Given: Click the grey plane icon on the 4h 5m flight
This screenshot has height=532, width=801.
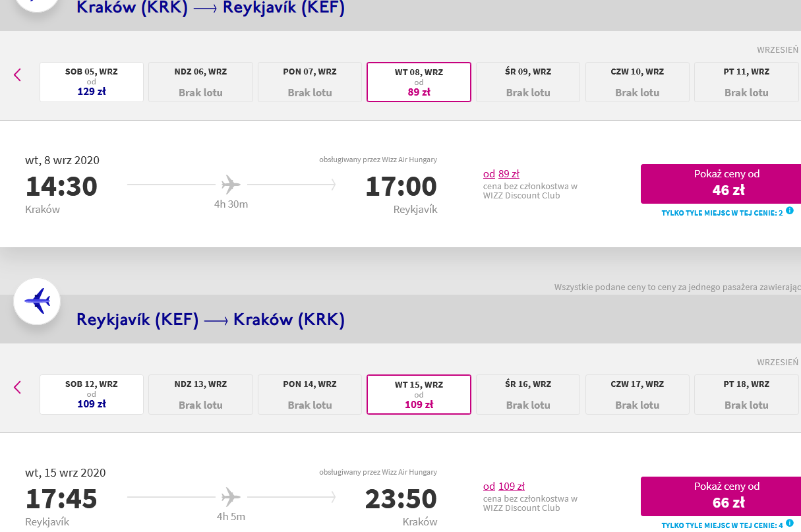Looking at the screenshot, I should click(231, 497).
